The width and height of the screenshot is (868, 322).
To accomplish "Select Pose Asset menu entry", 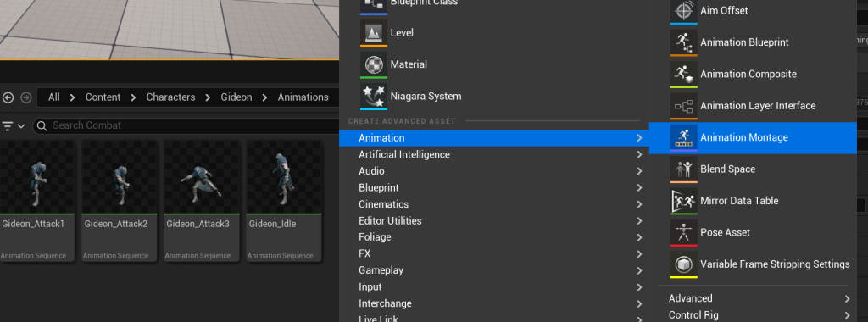I will tap(753, 232).
